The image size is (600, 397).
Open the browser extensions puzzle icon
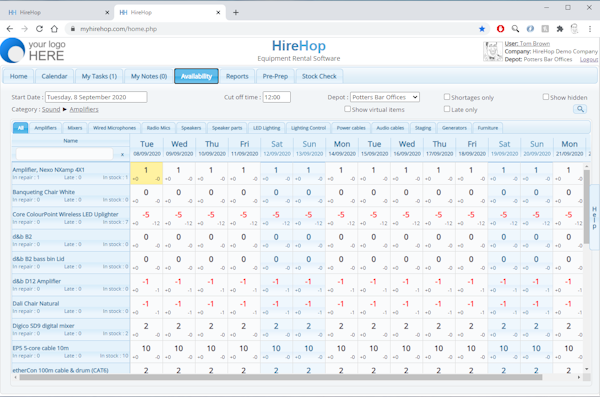(x=560, y=29)
